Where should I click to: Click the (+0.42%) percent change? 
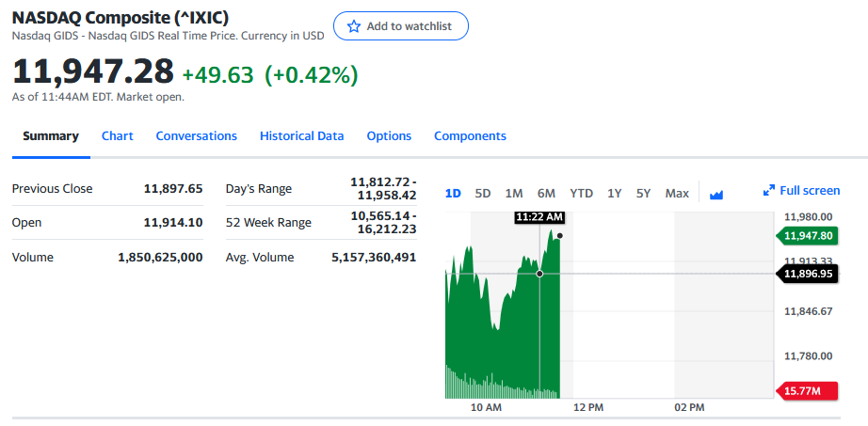tap(311, 75)
